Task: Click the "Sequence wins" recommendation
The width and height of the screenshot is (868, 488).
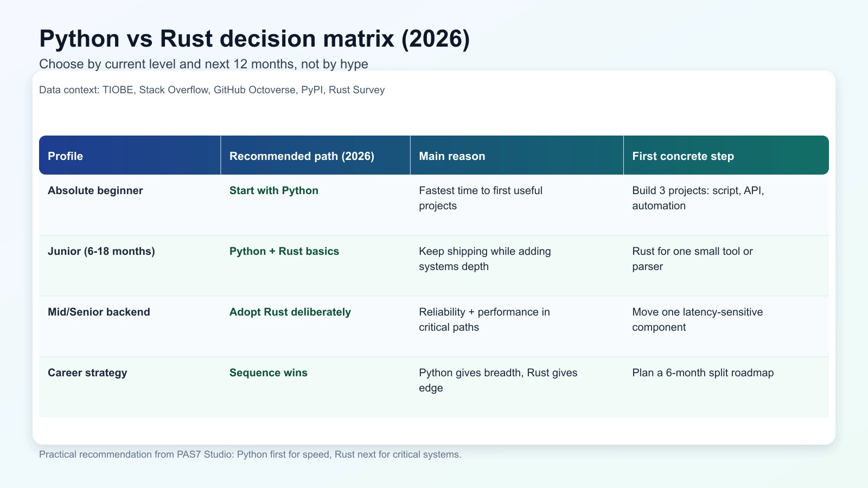Action: point(268,373)
